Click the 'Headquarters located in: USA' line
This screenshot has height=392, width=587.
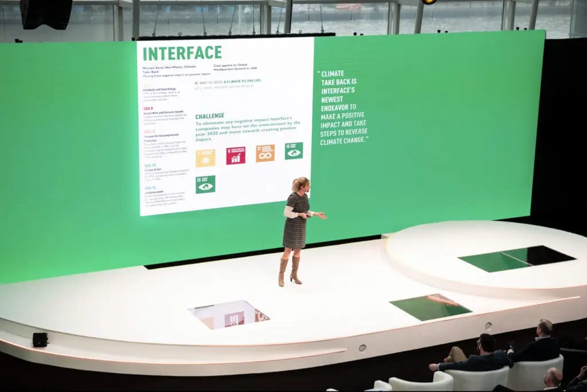235,69
